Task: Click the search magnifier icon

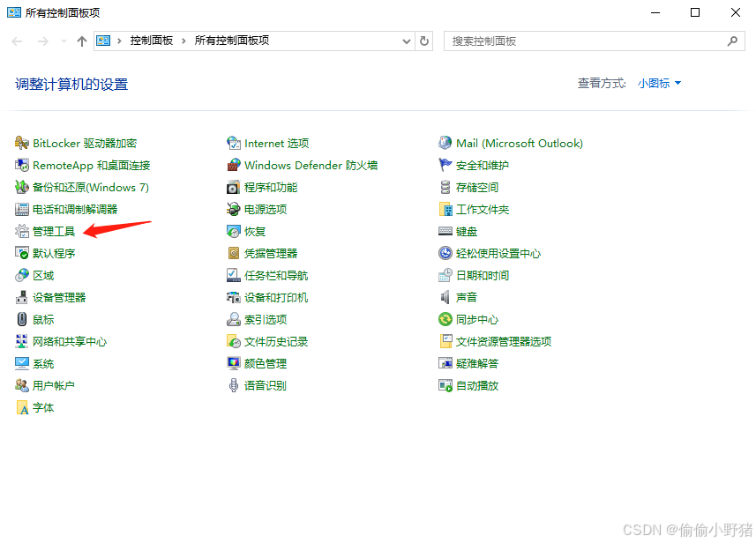Action: (732, 41)
